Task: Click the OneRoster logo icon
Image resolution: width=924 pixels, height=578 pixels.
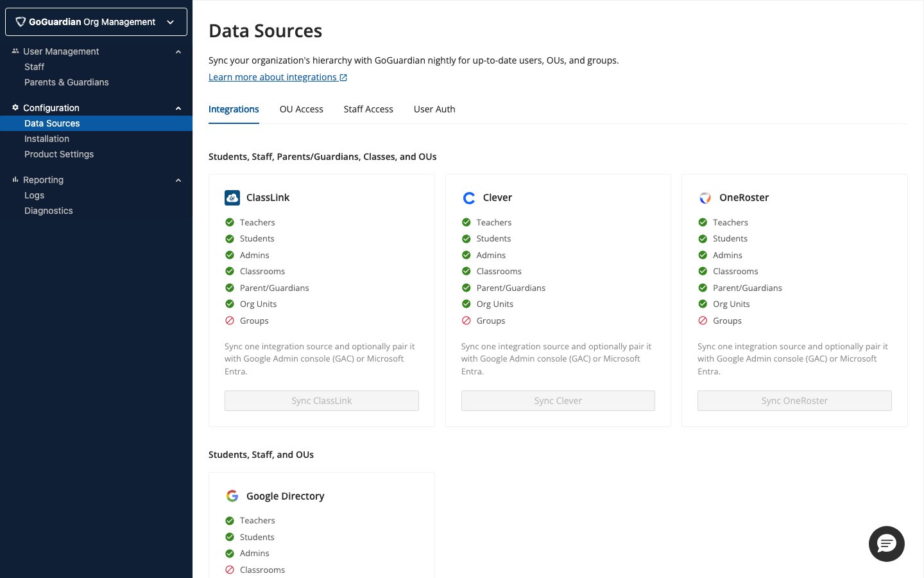Action: click(705, 198)
